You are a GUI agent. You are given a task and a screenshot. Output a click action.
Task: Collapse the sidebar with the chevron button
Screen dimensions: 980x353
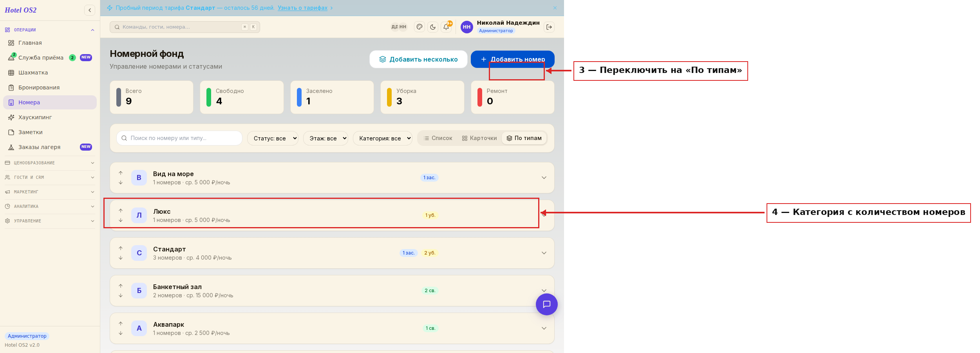click(90, 10)
